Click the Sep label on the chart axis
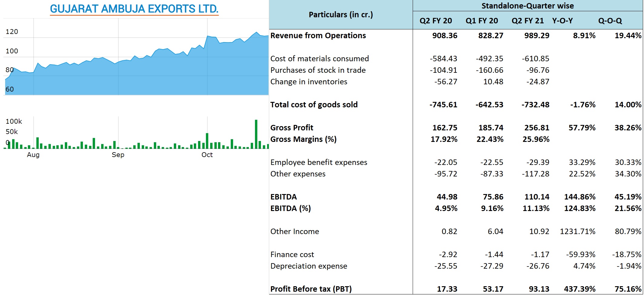This screenshot has height=295, width=644. click(x=118, y=155)
